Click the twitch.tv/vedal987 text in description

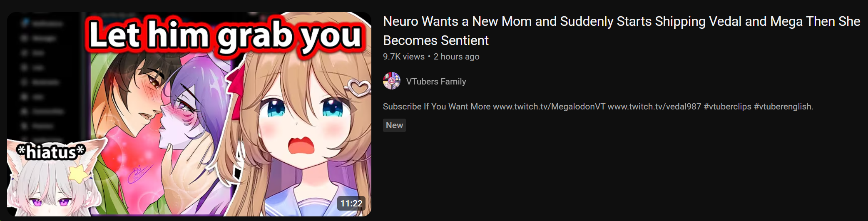tap(654, 107)
